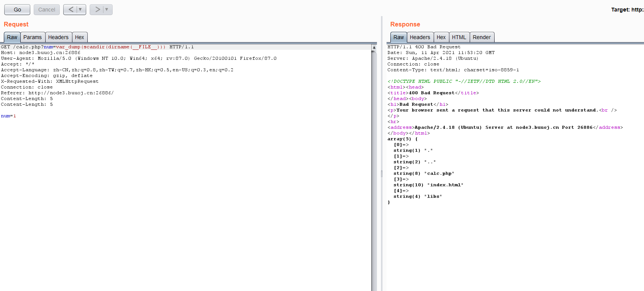This screenshot has width=644, height=291.
Task: Switch to the Request Headers tab
Action: click(x=58, y=37)
